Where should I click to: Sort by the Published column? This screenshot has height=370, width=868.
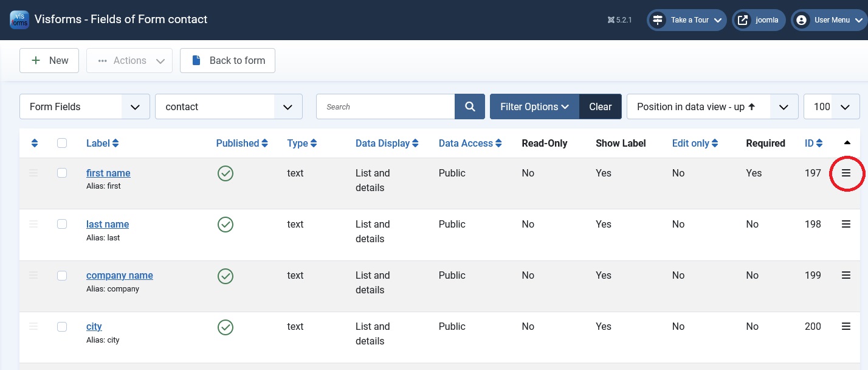242,143
